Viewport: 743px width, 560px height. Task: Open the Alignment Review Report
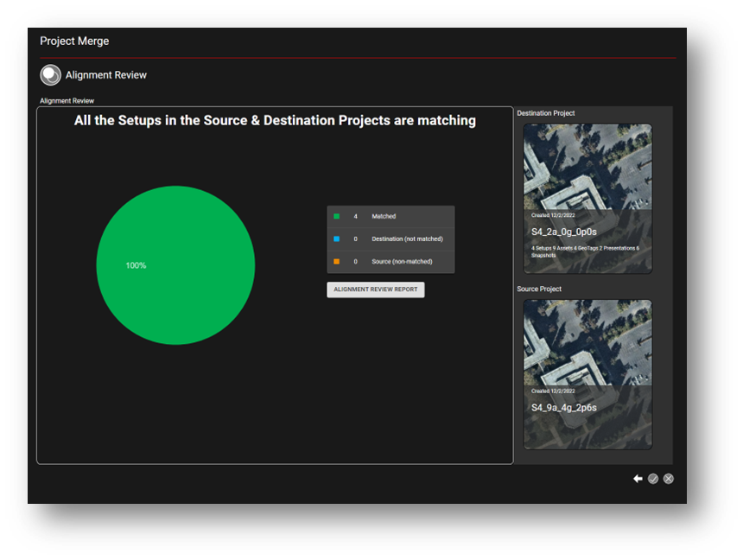375,290
